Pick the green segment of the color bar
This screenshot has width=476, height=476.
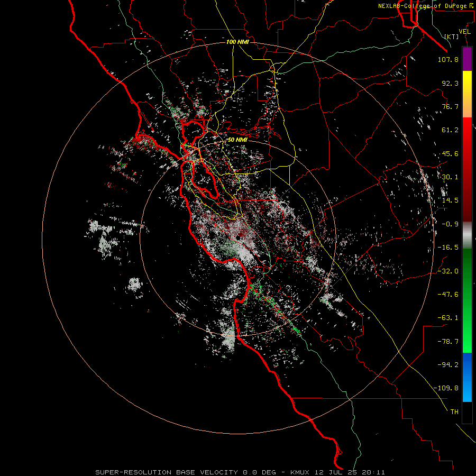467,300
